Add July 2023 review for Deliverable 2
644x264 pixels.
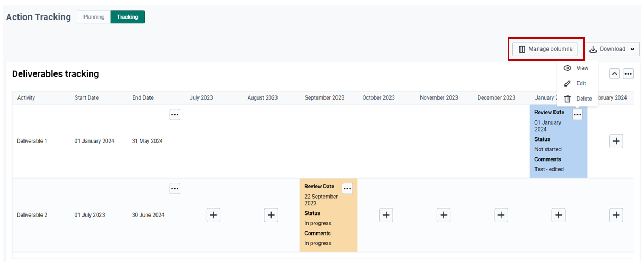pyautogui.click(x=214, y=215)
